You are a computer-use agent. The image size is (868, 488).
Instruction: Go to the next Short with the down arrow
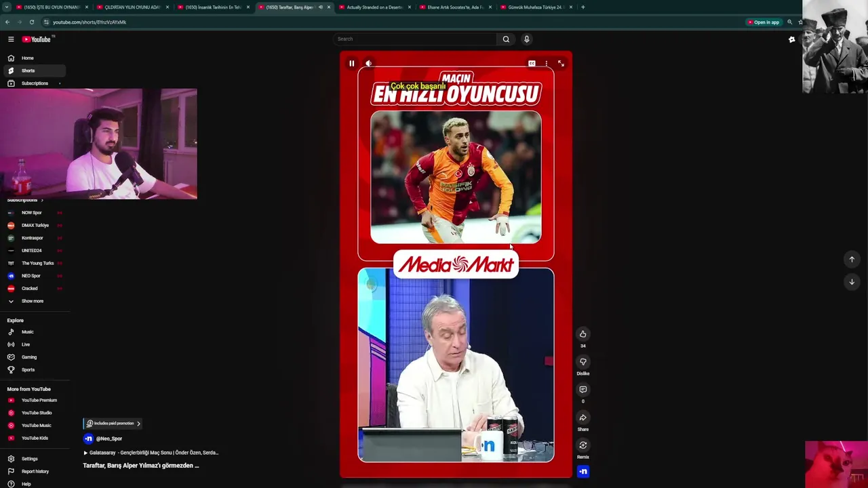point(852,282)
